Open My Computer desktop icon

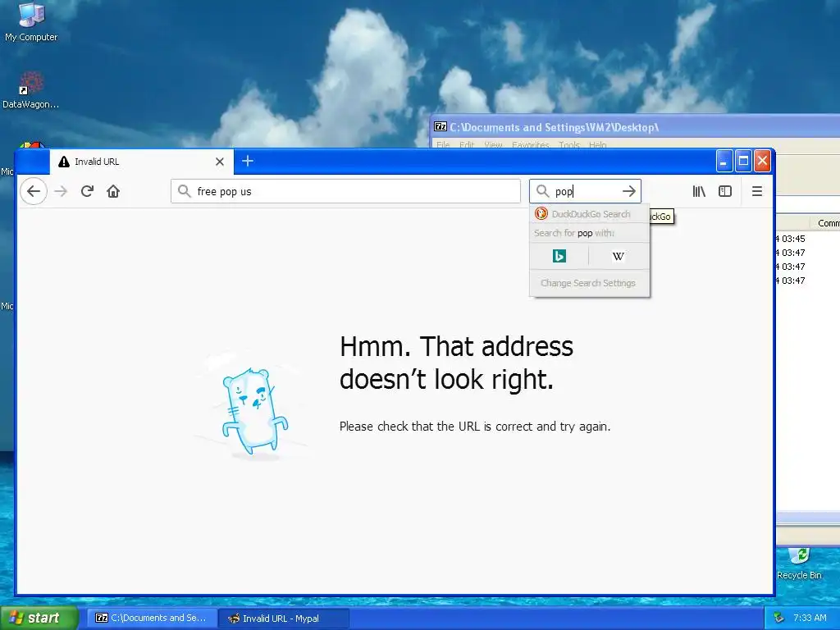coord(31,22)
